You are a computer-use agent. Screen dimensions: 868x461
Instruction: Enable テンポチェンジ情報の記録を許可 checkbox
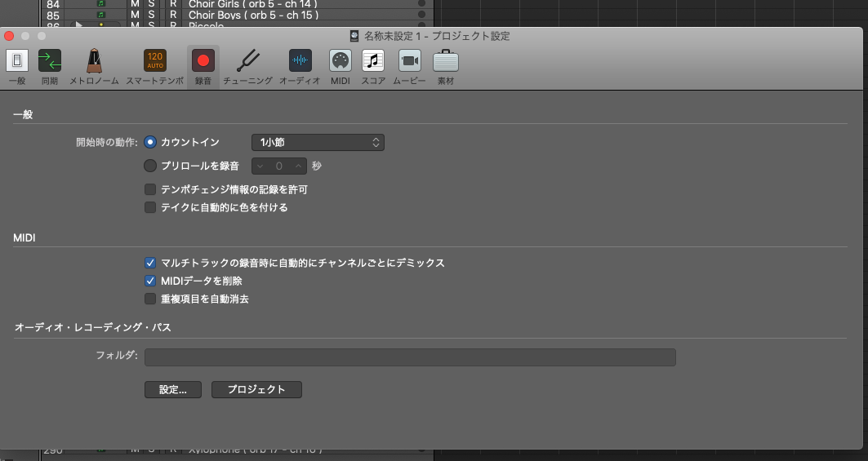point(150,189)
